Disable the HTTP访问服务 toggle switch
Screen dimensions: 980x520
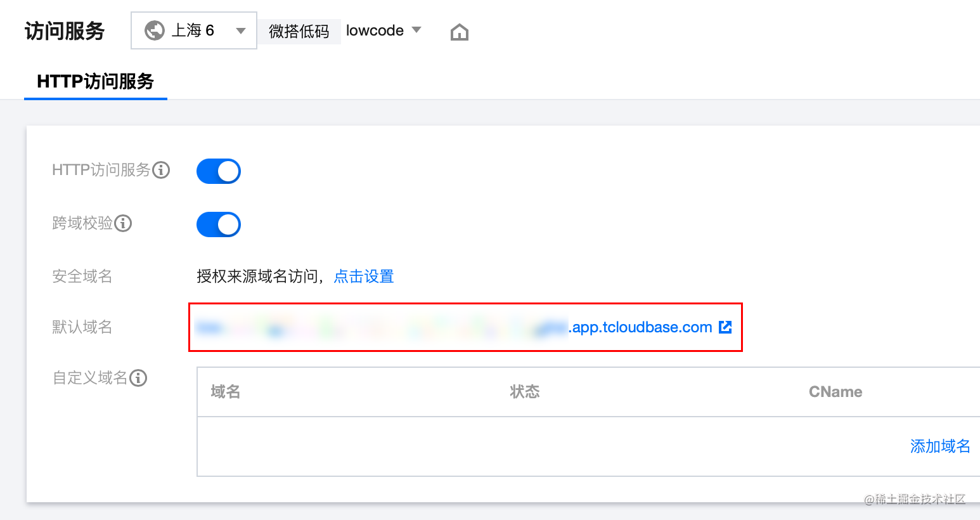tap(219, 171)
